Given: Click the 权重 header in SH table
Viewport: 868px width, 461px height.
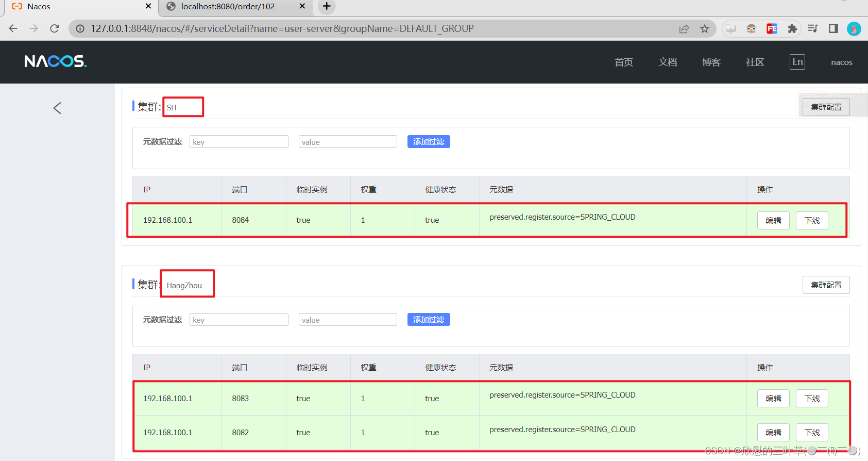Looking at the screenshot, I should click(368, 190).
